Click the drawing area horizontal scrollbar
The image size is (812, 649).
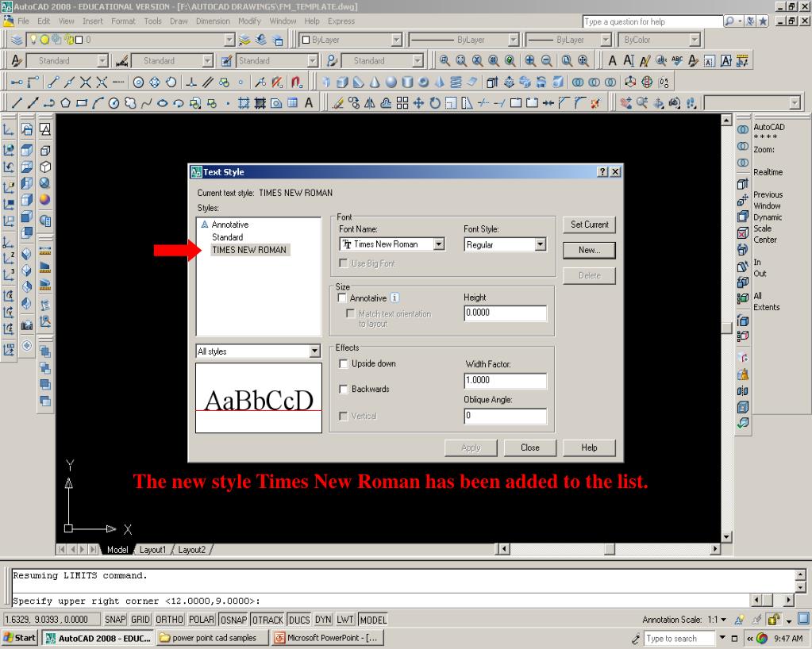(610, 548)
